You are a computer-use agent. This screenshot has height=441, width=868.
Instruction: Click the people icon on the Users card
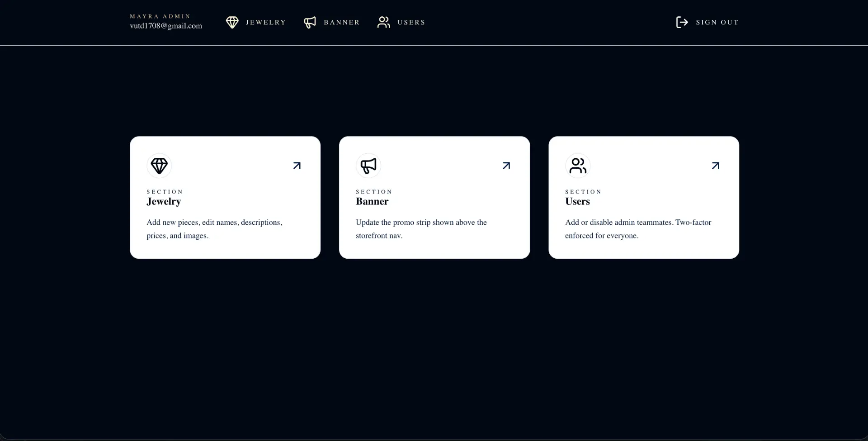[x=578, y=166]
